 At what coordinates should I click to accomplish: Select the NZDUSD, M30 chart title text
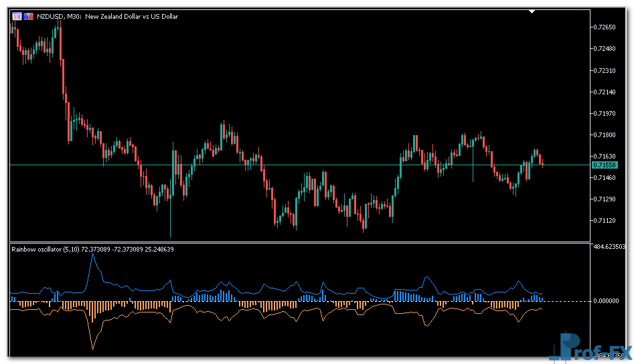[x=107, y=16]
